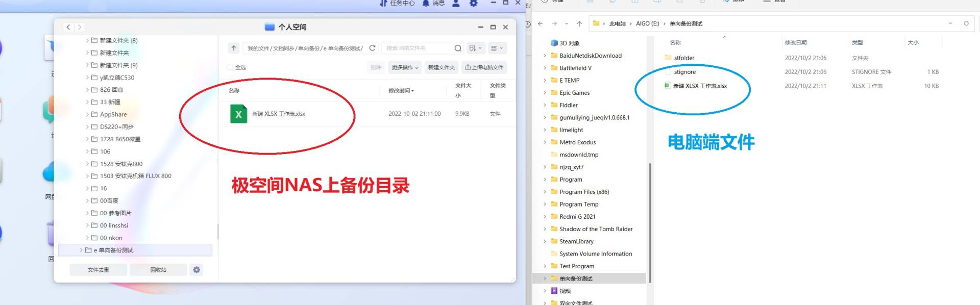Sort Explorer list by 大小 column
This screenshot has height=305, width=980.
click(914, 43)
